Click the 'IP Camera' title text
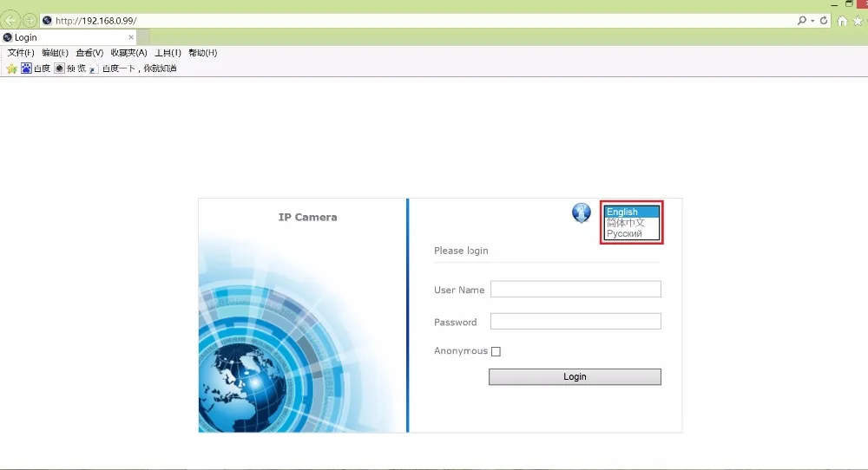The height and width of the screenshot is (470, 868). [x=308, y=218]
